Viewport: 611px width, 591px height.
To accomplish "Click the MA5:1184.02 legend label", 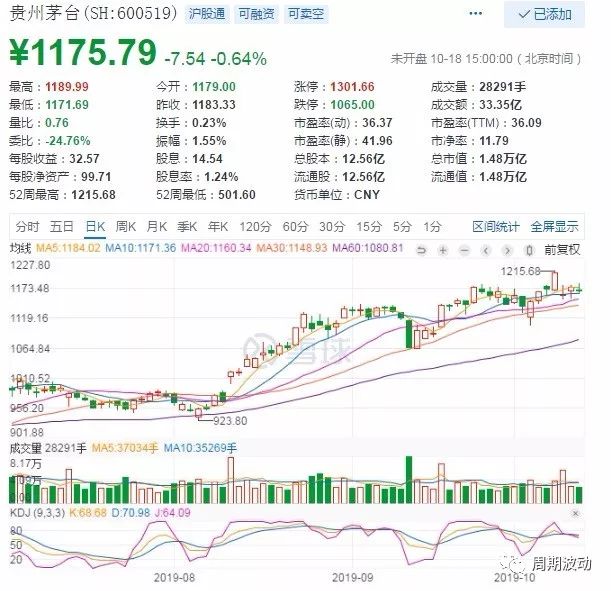I will tap(68, 248).
